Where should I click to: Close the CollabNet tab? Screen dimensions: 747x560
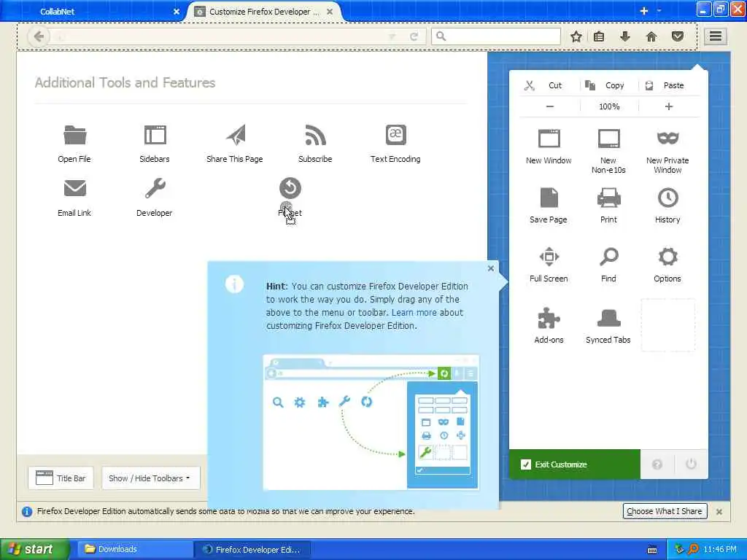[x=177, y=12]
